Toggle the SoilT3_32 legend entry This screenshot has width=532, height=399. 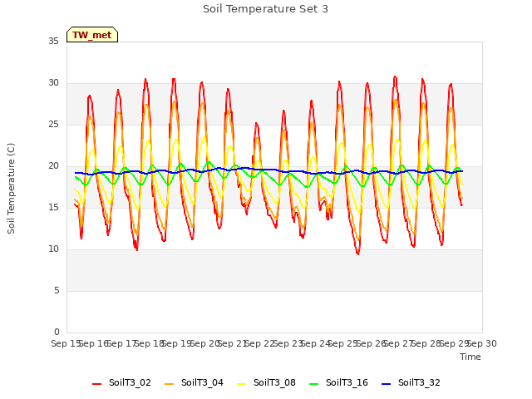tap(411, 382)
